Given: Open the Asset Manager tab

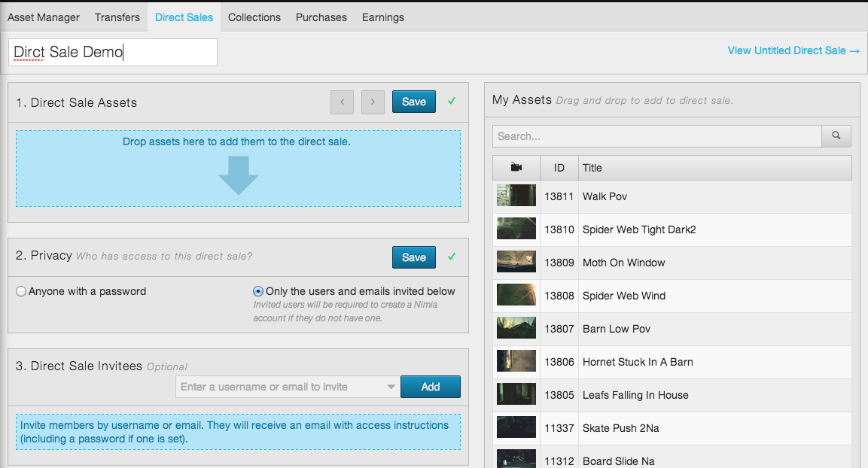Looking at the screenshot, I should pos(43,17).
